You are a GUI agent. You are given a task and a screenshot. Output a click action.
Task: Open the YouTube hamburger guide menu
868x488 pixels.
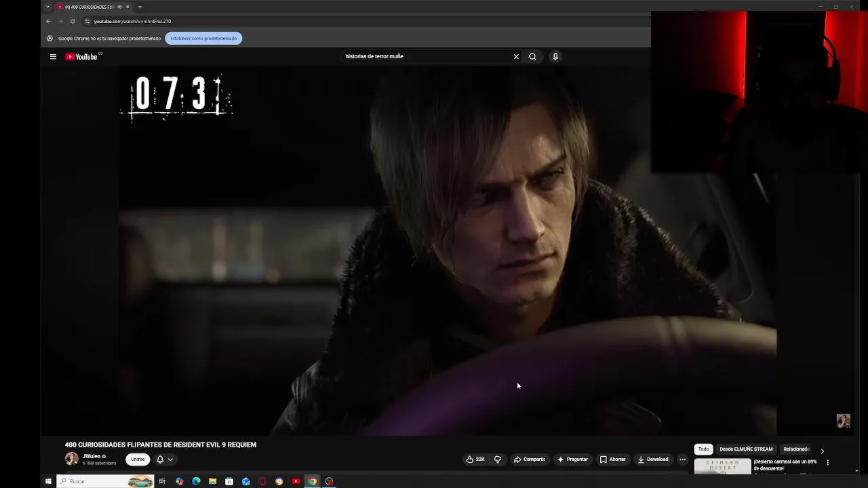(53, 57)
